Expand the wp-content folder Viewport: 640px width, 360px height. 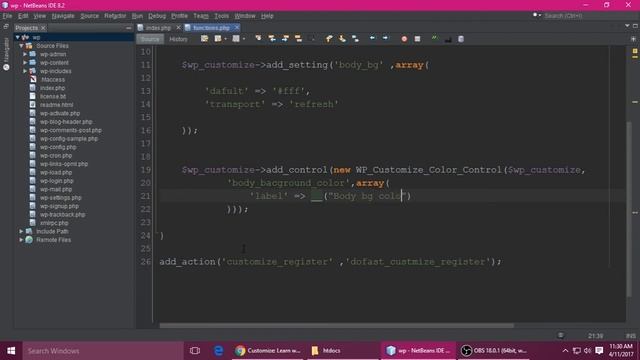(25, 62)
